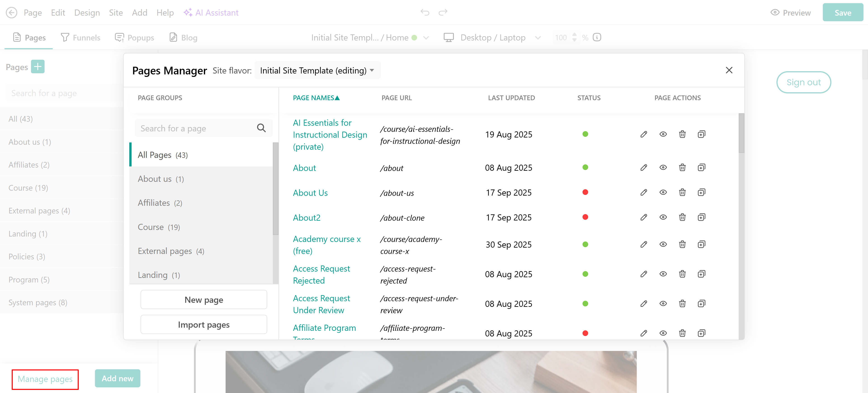Duplicate the About2 page using clone icon
Viewport: 868px width, 393px height.
[701, 217]
